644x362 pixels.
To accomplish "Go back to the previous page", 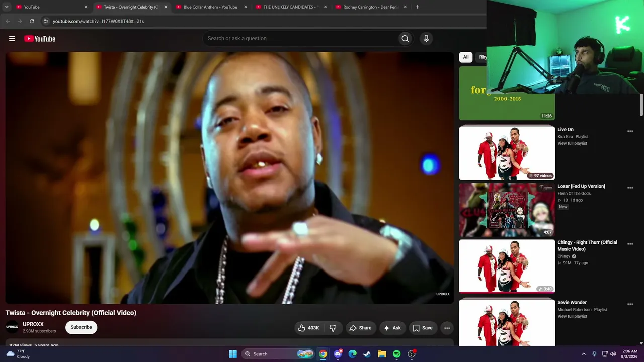I will tap(8, 21).
